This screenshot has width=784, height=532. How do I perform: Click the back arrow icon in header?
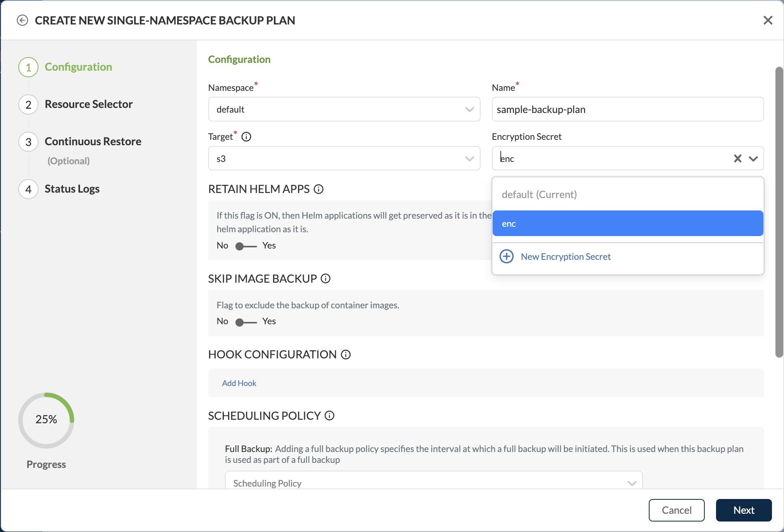pyautogui.click(x=23, y=20)
